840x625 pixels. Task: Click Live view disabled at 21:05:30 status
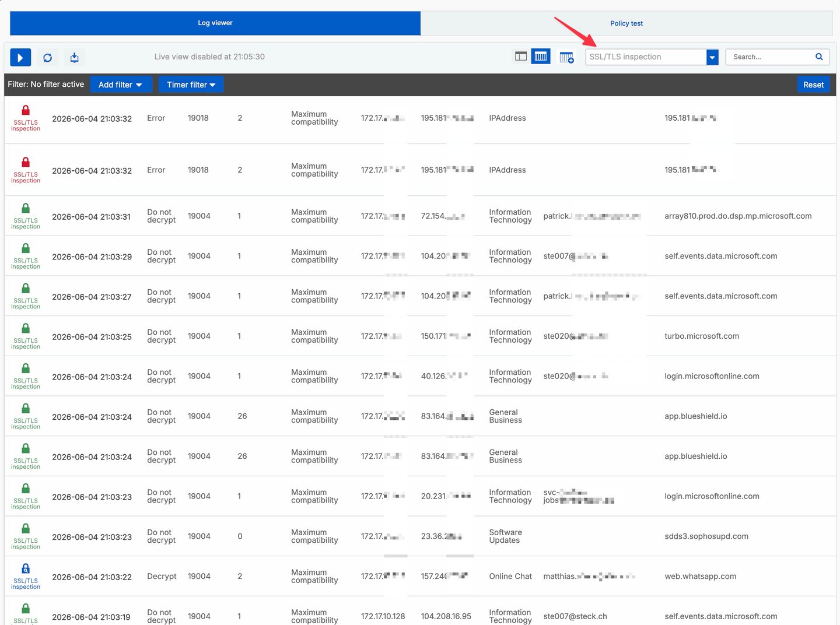pyautogui.click(x=209, y=57)
